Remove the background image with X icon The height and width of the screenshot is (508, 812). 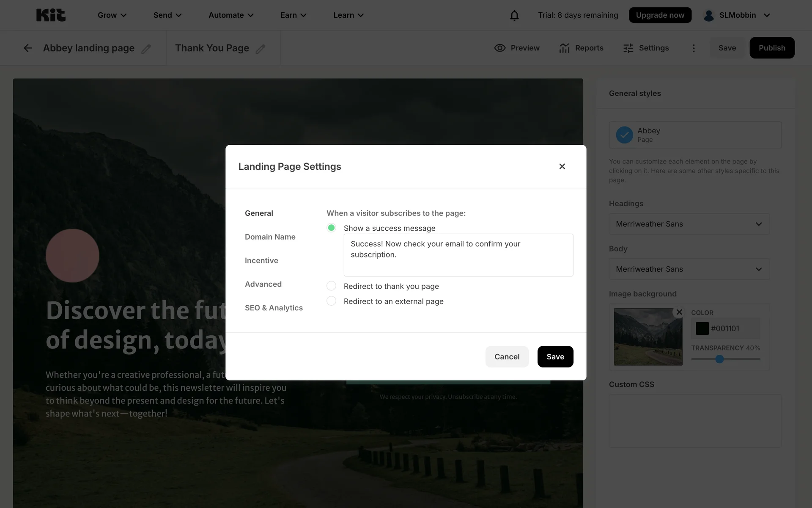[679, 312]
